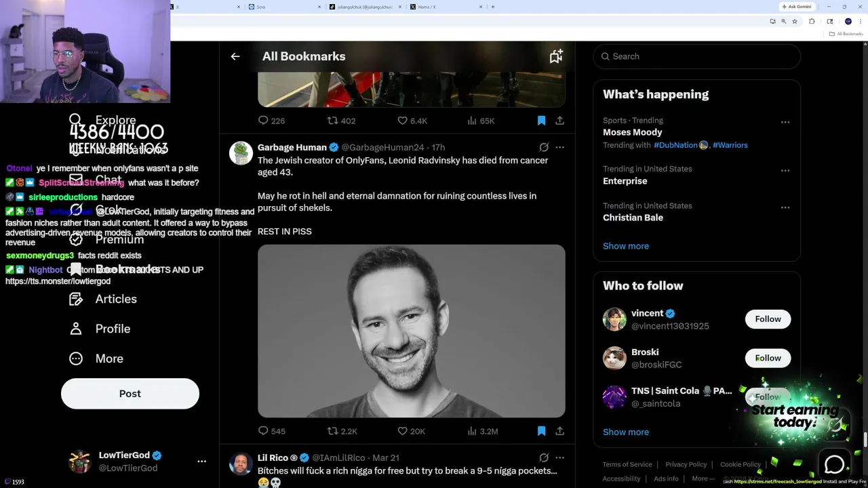Viewport: 868px width, 488px height.
Task: Click the @IAmLilRico handle
Action: point(340,457)
